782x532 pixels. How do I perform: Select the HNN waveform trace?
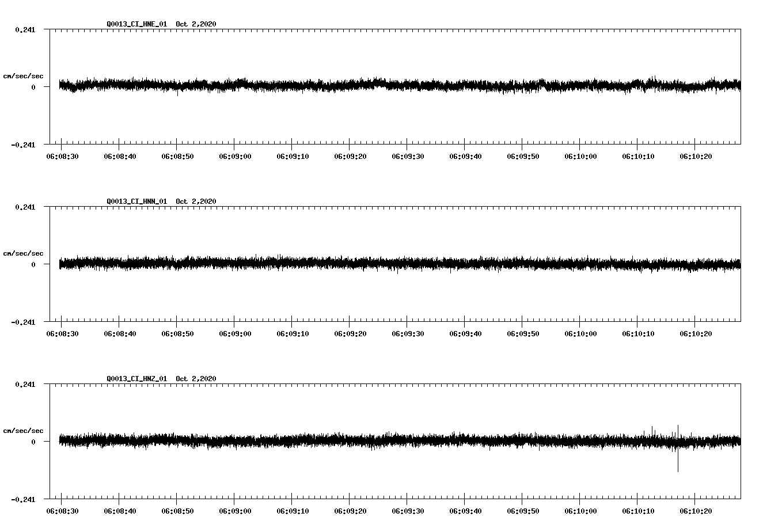coord(346,263)
